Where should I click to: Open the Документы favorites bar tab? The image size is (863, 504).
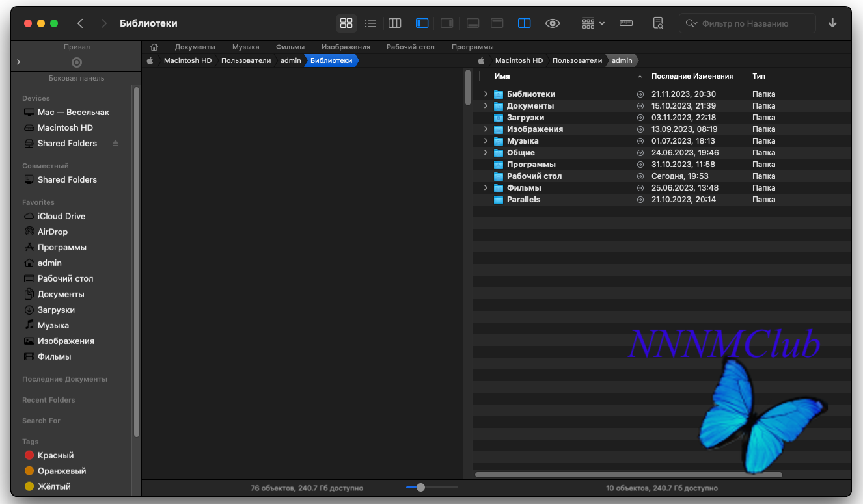pos(195,47)
